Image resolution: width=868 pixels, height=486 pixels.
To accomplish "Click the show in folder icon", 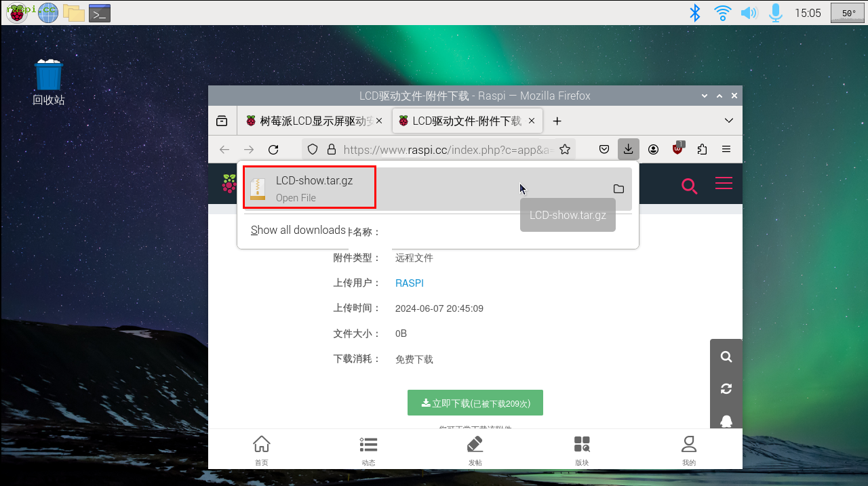I will point(618,188).
